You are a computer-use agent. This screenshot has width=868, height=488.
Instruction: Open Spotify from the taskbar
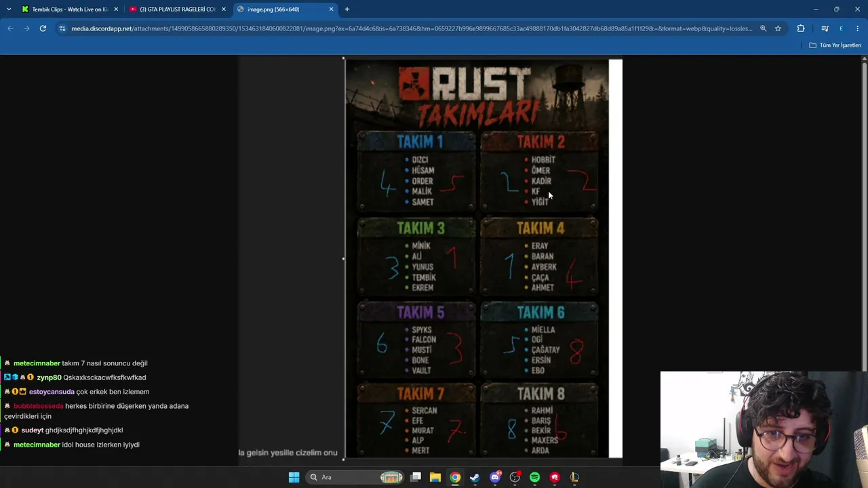[x=534, y=477]
